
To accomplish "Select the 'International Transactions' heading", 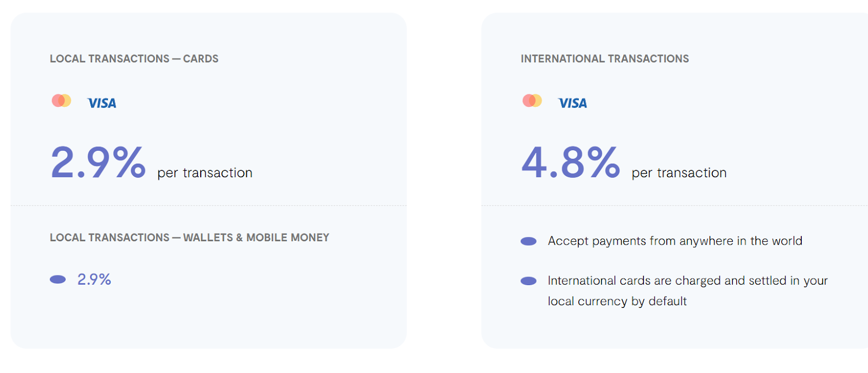I will [605, 59].
